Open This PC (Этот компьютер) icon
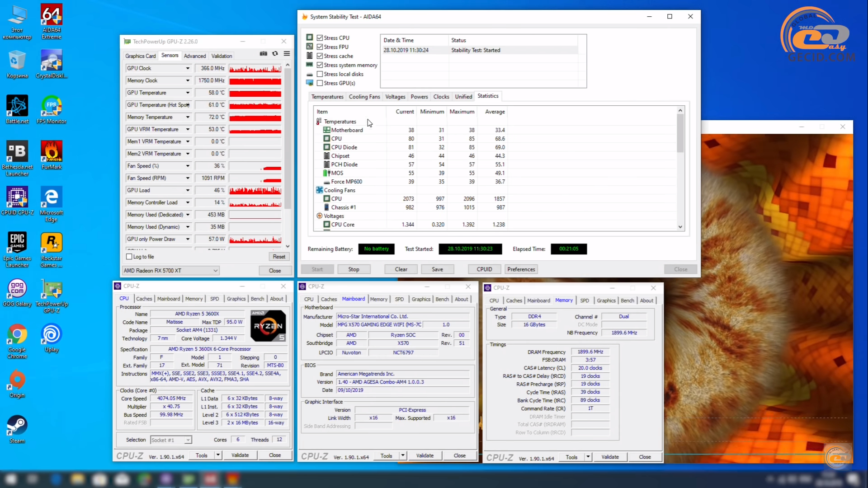This screenshot has width=868, height=488. click(x=17, y=22)
